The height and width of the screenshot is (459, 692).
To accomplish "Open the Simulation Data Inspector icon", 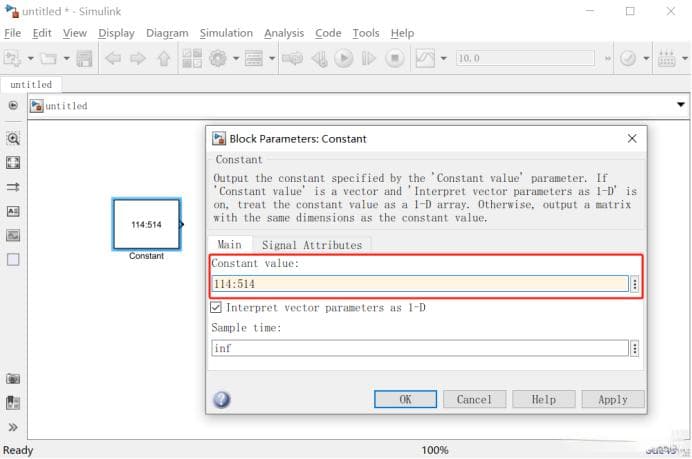I will [x=425, y=58].
